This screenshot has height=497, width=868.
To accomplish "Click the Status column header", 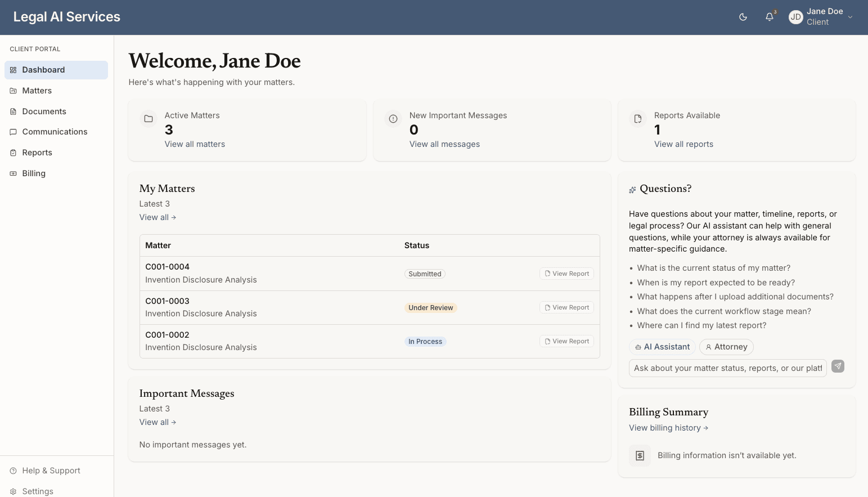I will click(417, 245).
